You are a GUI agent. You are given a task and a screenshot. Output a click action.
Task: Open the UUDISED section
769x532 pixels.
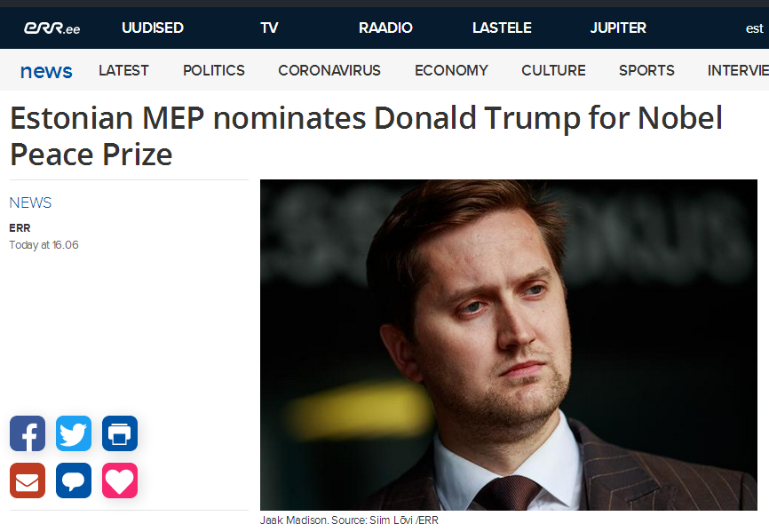click(153, 28)
